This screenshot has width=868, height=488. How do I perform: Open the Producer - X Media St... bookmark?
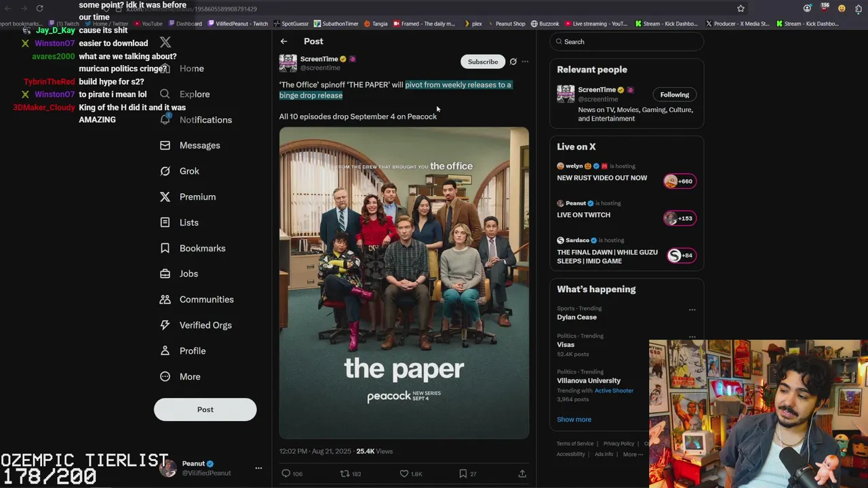point(737,24)
